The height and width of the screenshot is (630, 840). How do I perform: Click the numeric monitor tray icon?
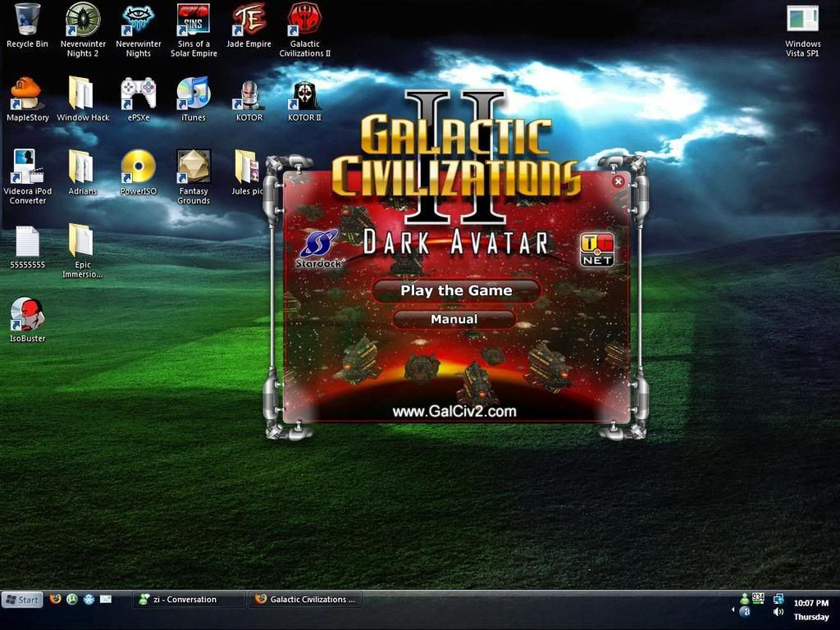[758, 598]
